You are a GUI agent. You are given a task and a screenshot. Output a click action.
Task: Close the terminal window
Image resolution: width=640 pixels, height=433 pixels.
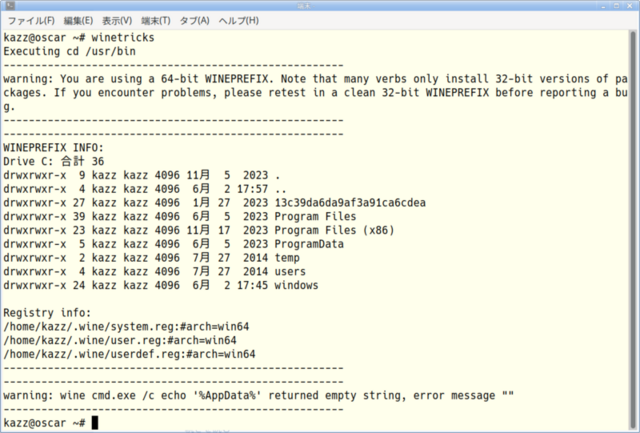pos(630,6)
